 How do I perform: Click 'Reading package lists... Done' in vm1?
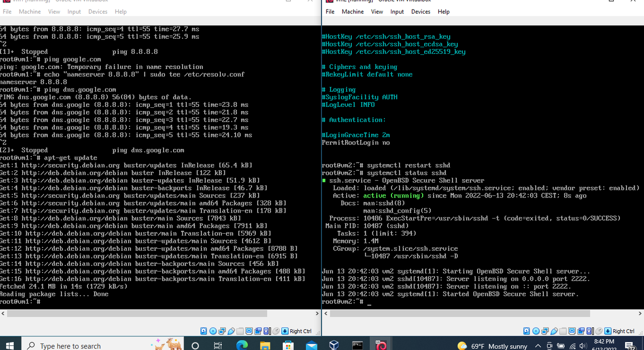(x=54, y=294)
